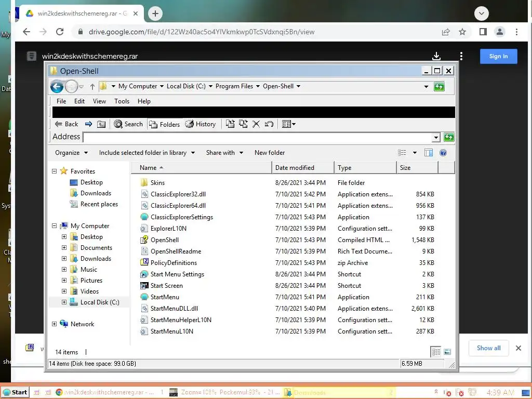Click the blue Back arrow in navigation bar
The width and height of the screenshot is (532, 399).
[x=57, y=87]
